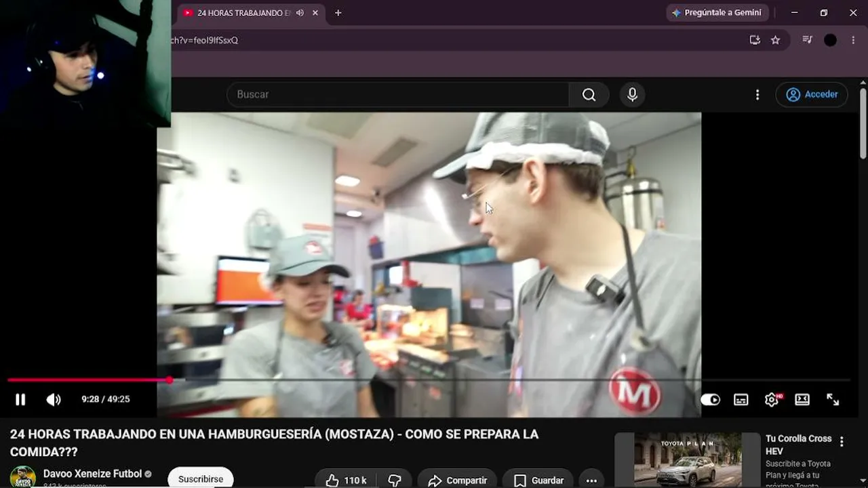The width and height of the screenshot is (868, 488).
Task: Bookmark this page with the star icon
Action: (776, 40)
